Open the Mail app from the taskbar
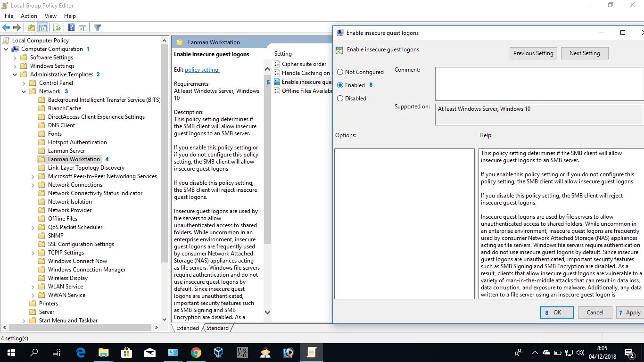 (x=149, y=352)
